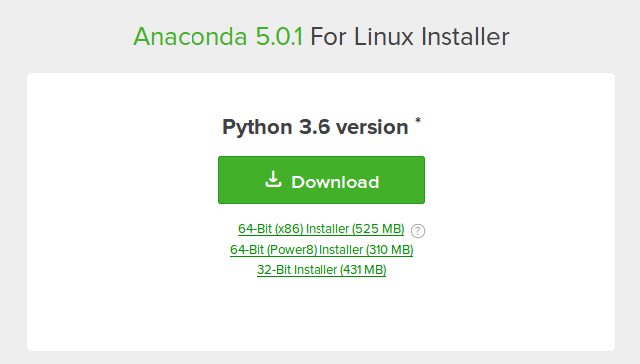This screenshot has width=640, height=364.
Task: Click the green Download button
Action: point(321,180)
